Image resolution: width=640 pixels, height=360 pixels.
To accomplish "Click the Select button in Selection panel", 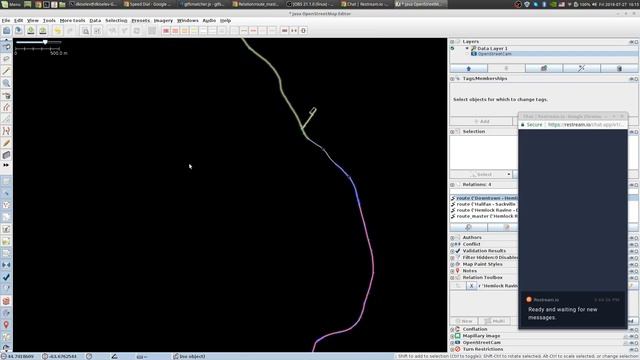I will 481,175.
